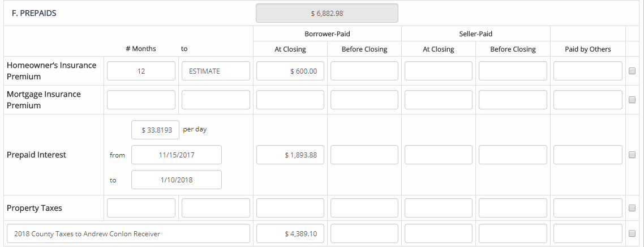644x247 pixels.
Task: Toggle the Mortgage Insurance Premium row checkbox
Action: coord(632,100)
